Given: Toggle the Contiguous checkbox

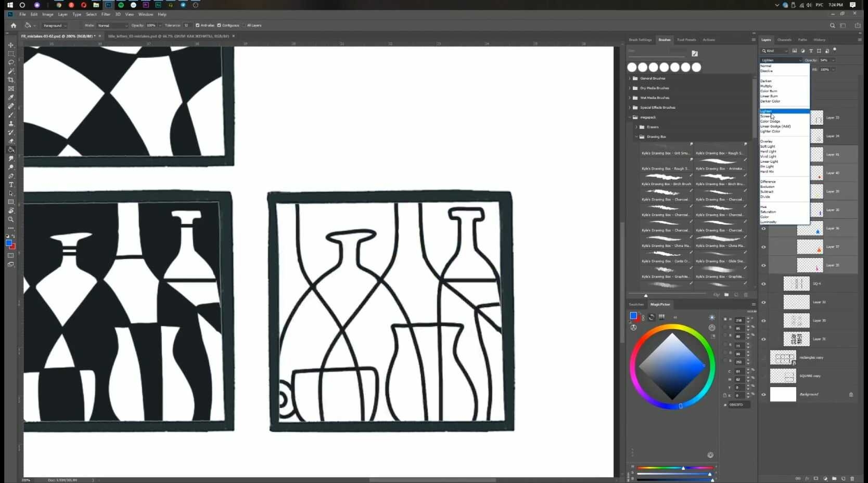Looking at the screenshot, I should point(219,25).
